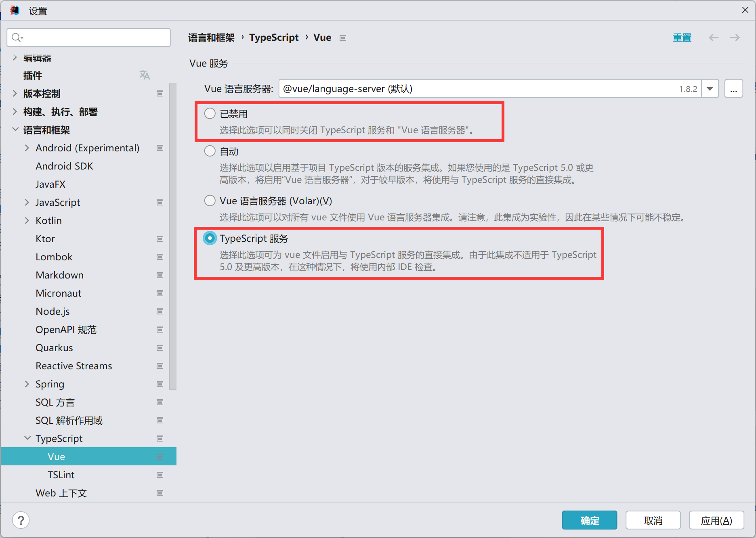Choose Vue 语言服务器 (Volar) radio button
The image size is (756, 538).
[210, 201]
